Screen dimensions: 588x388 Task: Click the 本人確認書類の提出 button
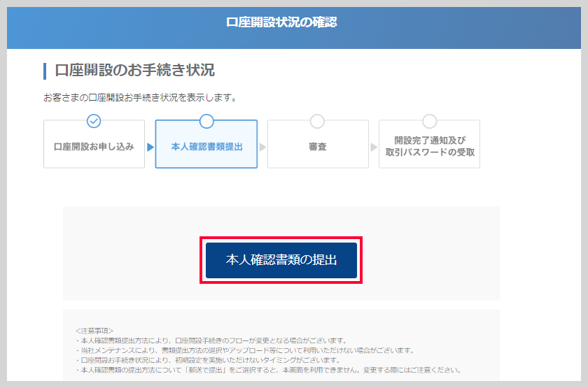(x=281, y=260)
